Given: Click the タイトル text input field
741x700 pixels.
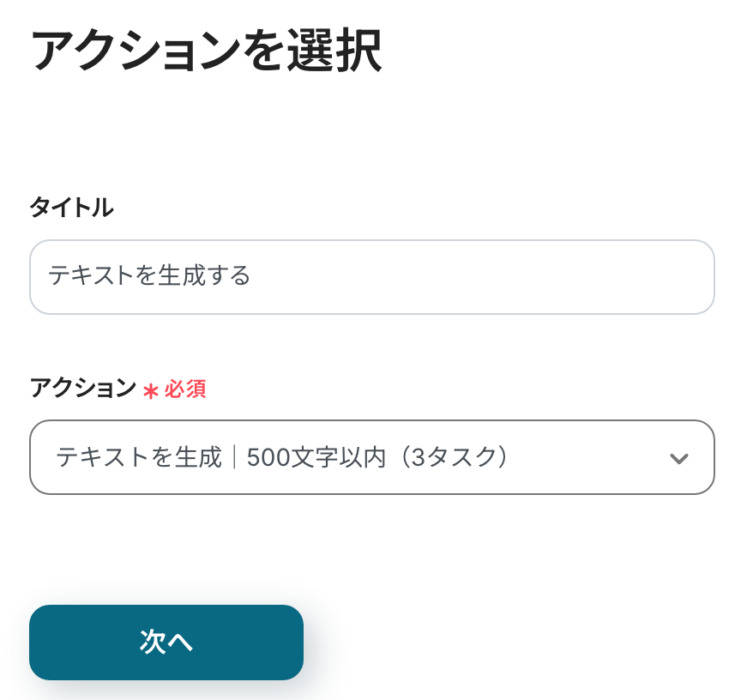Looking at the screenshot, I should coord(371,276).
